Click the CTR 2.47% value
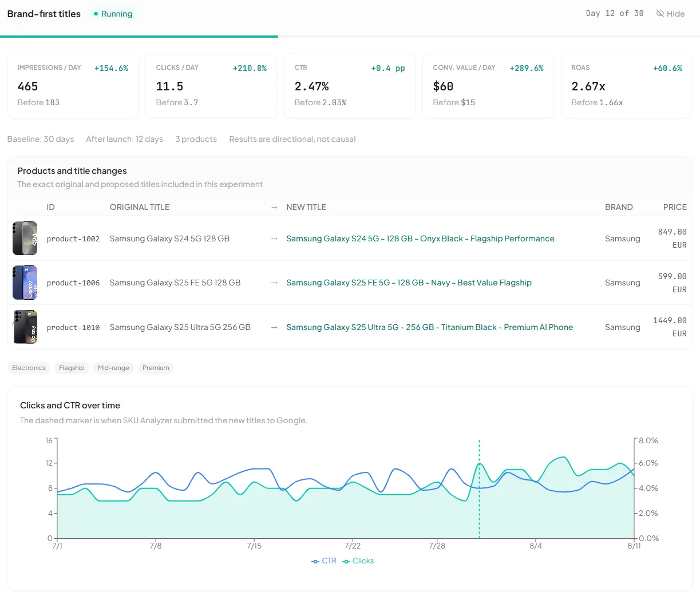 (312, 86)
